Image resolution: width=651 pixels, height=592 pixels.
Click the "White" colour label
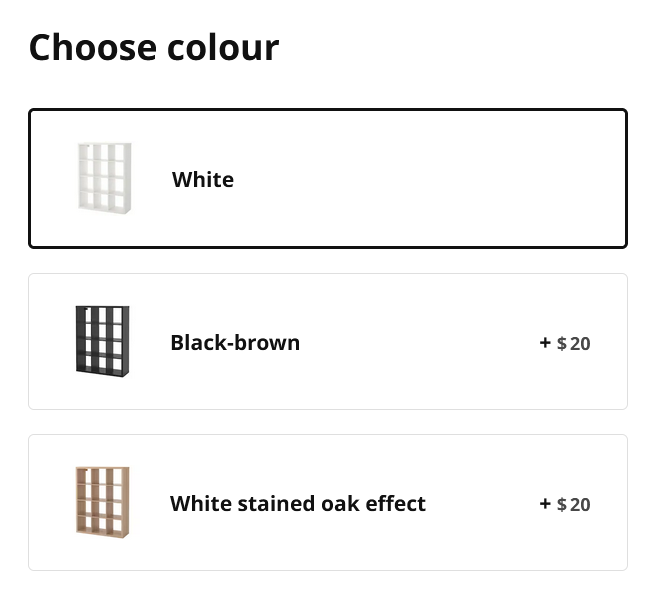(x=203, y=180)
